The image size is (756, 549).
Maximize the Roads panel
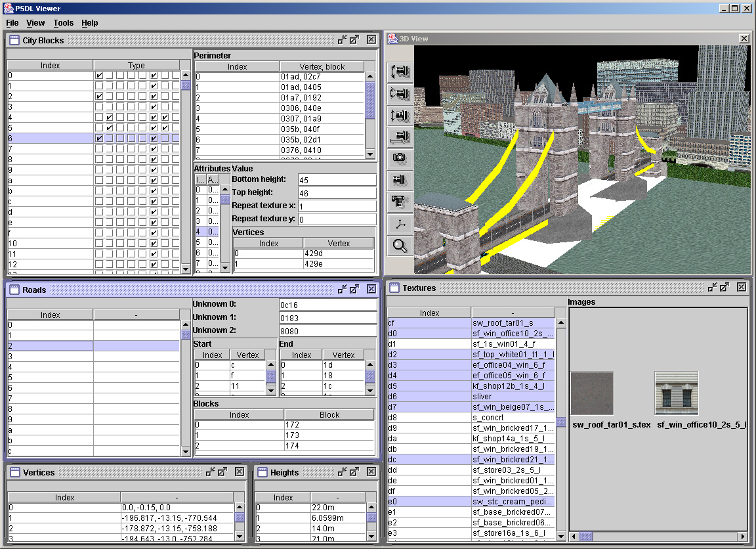coord(354,289)
